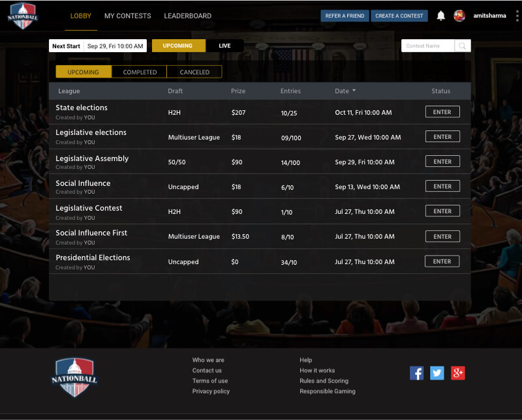522x420 pixels.
Task: Open How it works link
Action: 317,370
